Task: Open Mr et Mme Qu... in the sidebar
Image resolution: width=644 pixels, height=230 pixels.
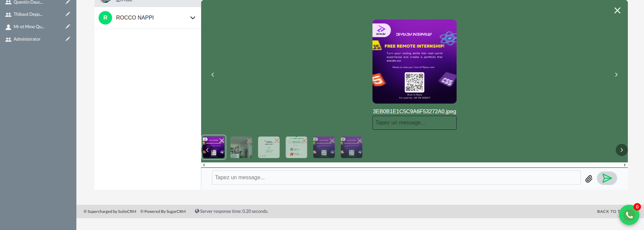Action: click(29, 27)
